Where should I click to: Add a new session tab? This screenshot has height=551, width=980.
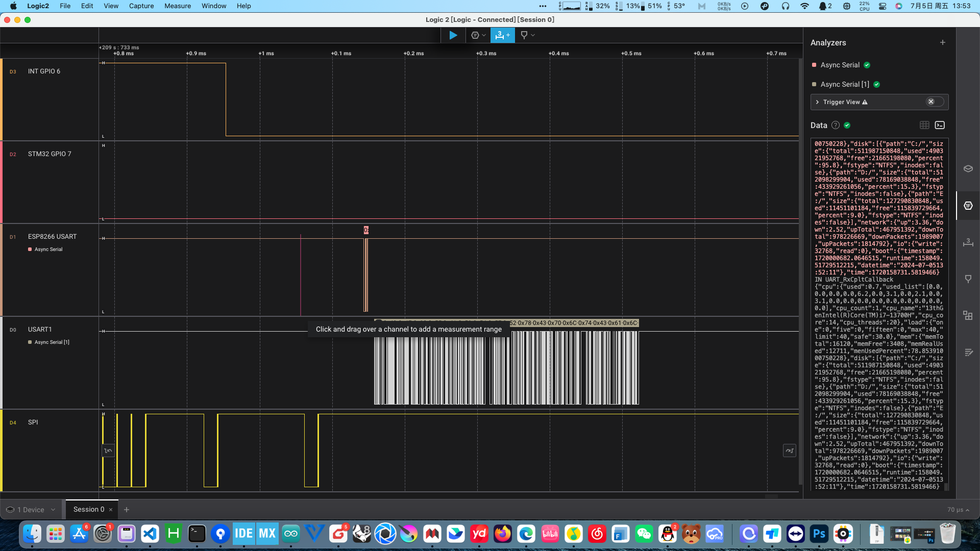click(127, 510)
